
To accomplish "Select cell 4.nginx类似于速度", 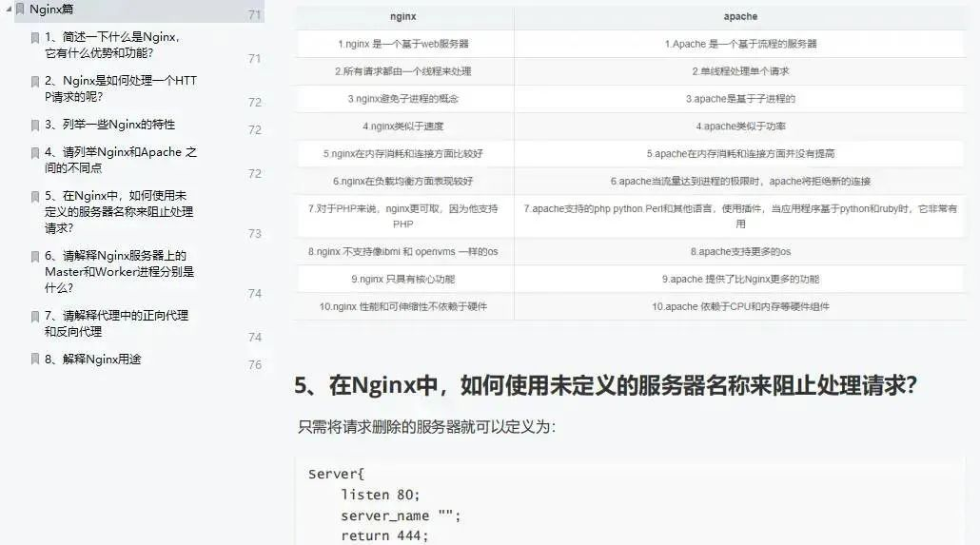I will coord(403,127).
